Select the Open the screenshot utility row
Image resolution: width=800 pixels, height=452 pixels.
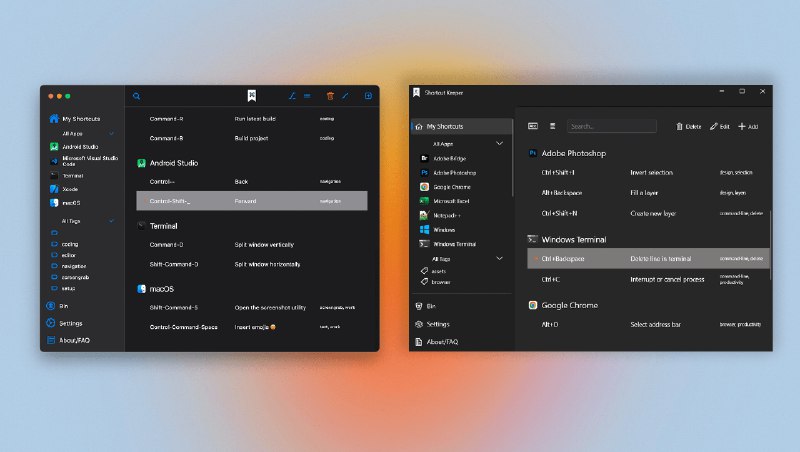(252, 308)
